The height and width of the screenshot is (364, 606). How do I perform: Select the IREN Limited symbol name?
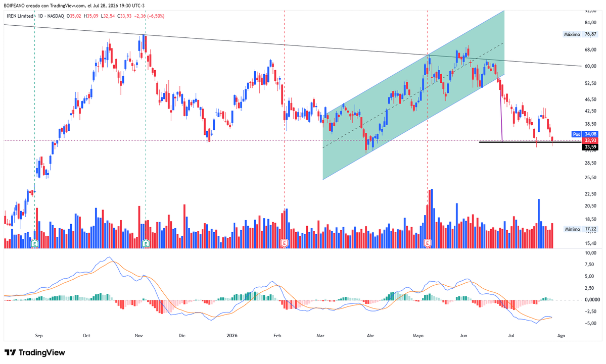click(x=20, y=16)
